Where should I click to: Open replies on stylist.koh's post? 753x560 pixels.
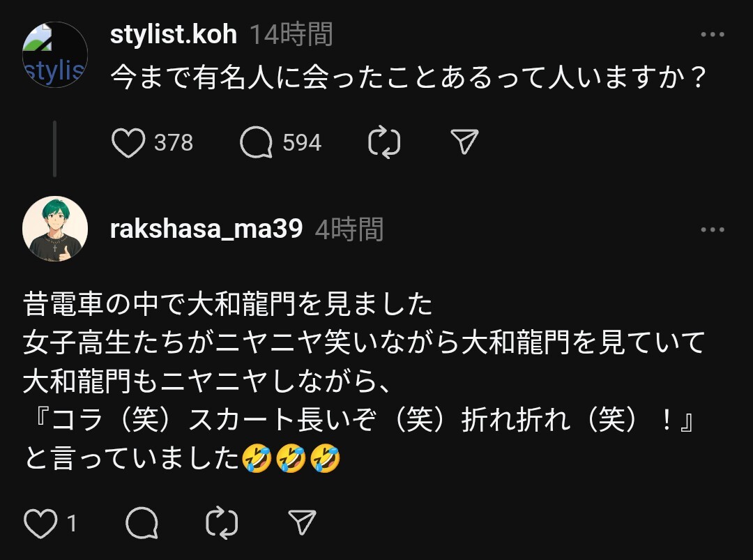(256, 143)
